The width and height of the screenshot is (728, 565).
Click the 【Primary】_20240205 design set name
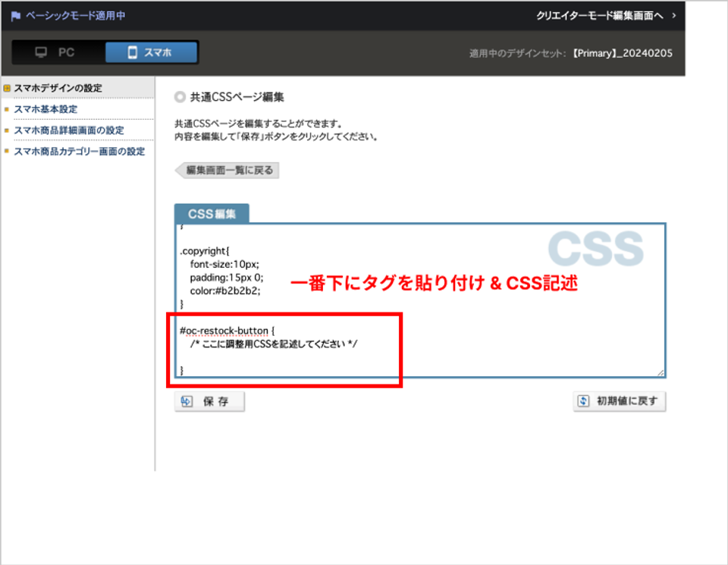(x=621, y=53)
